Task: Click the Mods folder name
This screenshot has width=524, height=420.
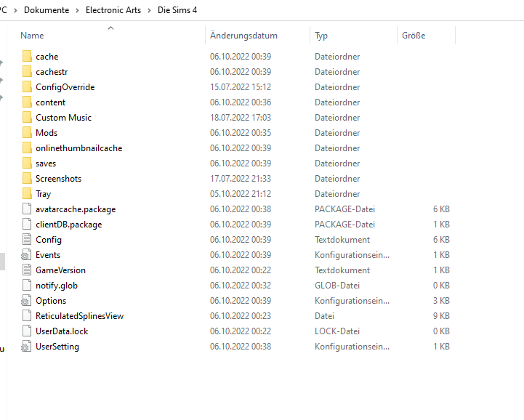Action: click(x=47, y=133)
